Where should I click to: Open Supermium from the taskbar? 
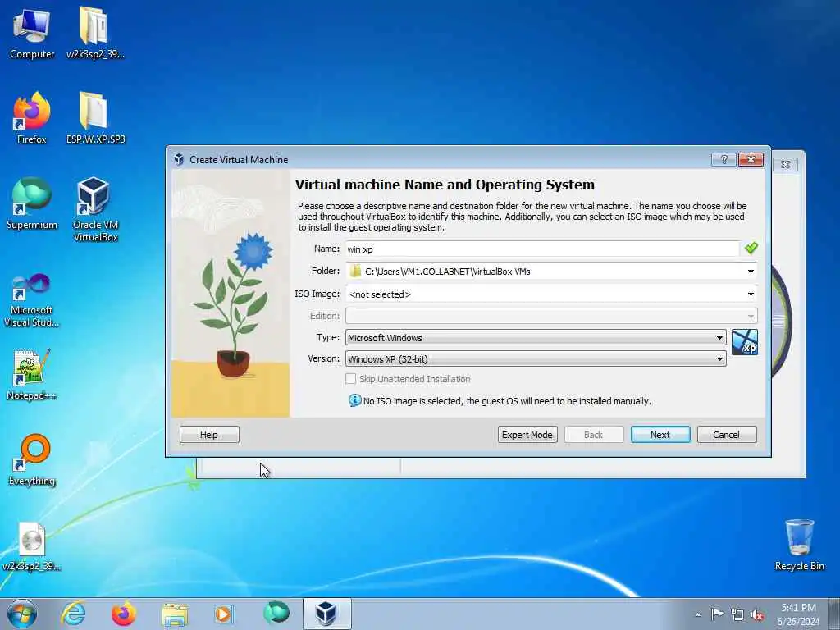276,613
